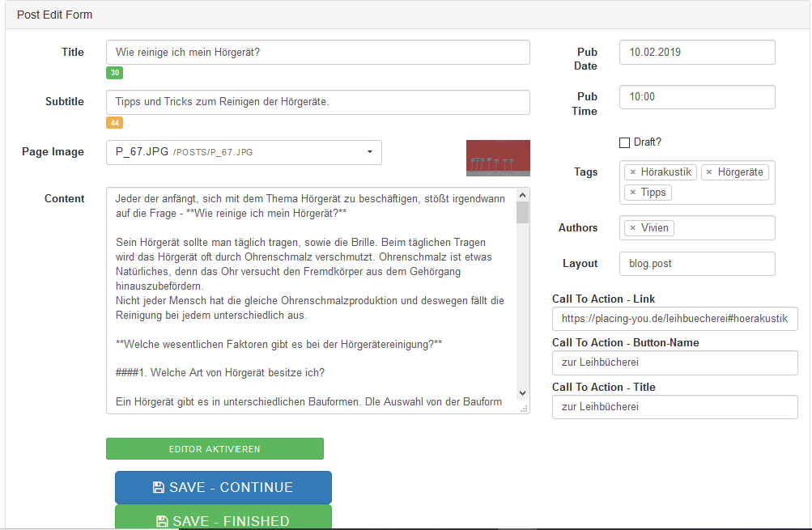812x530 pixels.
Task: Click the Save - Continue button
Action: tap(223, 487)
